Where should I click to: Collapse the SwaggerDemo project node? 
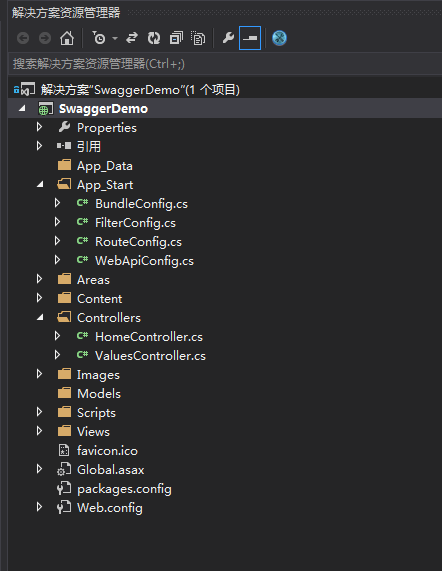[x=22, y=109]
